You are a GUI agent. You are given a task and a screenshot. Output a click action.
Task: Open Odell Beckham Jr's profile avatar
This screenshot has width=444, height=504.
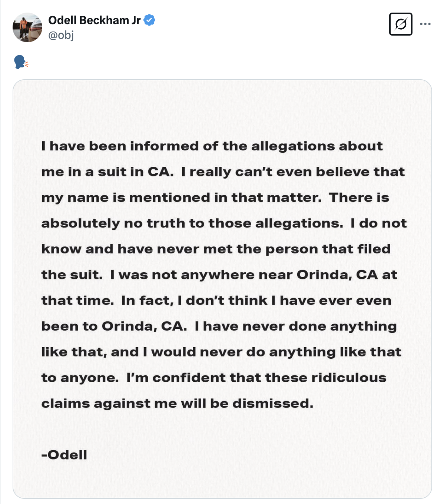(x=27, y=27)
